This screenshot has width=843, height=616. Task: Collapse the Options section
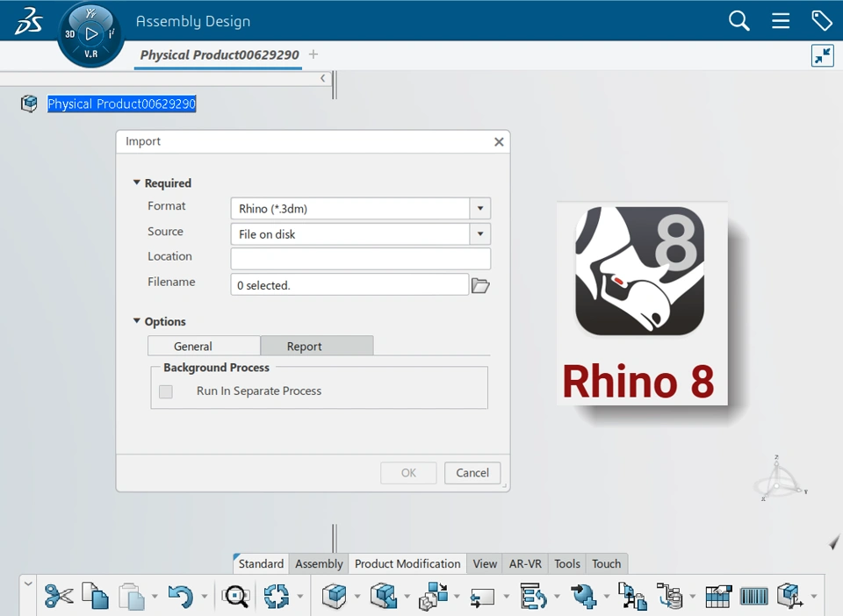[137, 320]
